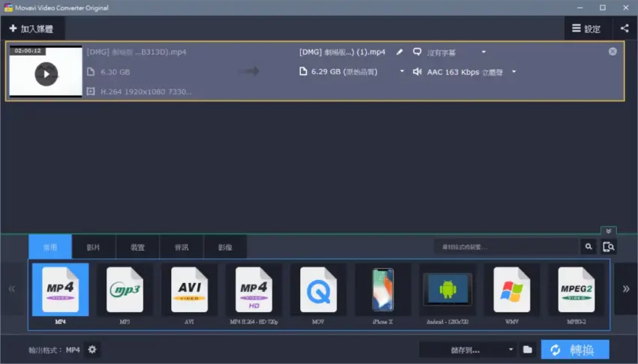Click the speaker audio icon
The height and width of the screenshot is (364, 638).
pyautogui.click(x=417, y=71)
